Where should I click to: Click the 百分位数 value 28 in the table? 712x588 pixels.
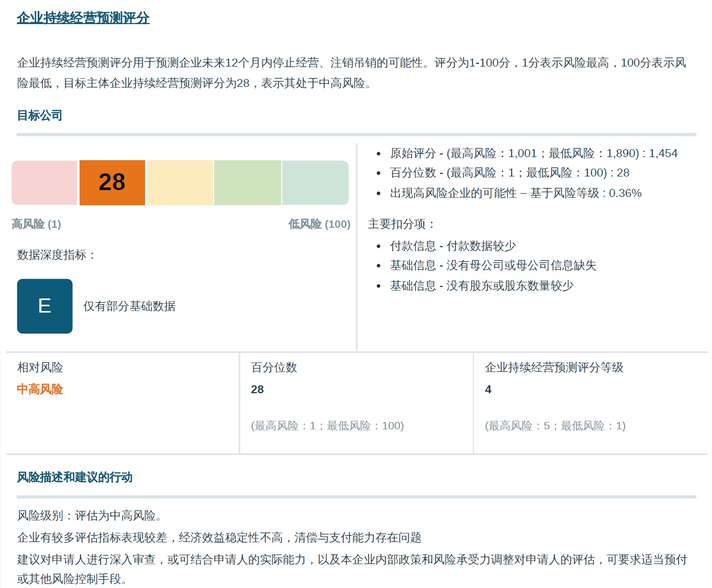click(257, 390)
